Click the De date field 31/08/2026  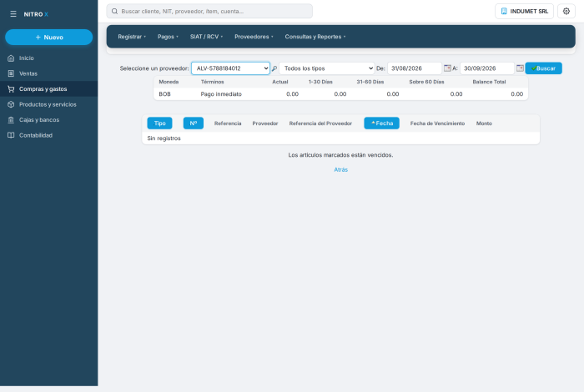pyautogui.click(x=415, y=68)
